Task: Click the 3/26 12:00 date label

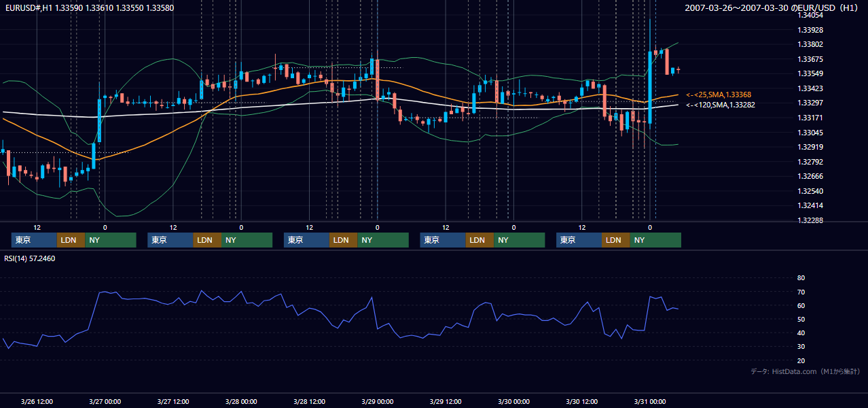Action: (37, 401)
